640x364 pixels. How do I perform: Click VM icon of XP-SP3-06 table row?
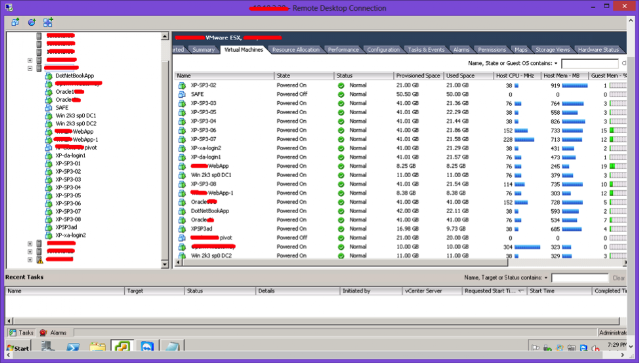[x=182, y=131]
